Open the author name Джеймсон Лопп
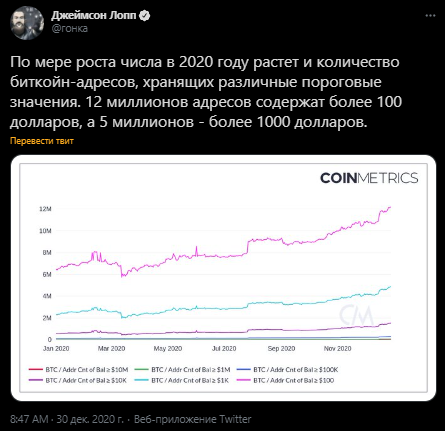 [x=94, y=15]
